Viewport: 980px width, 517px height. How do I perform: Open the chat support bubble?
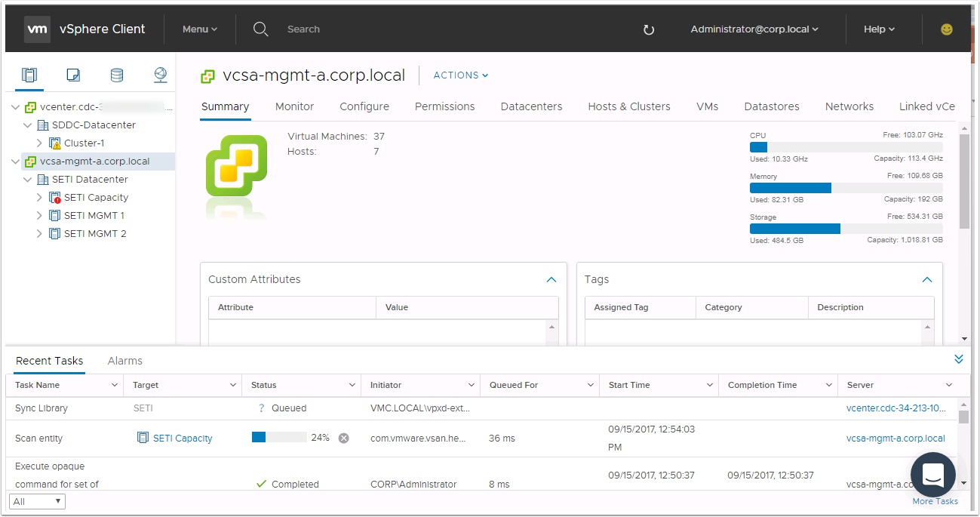(x=933, y=475)
